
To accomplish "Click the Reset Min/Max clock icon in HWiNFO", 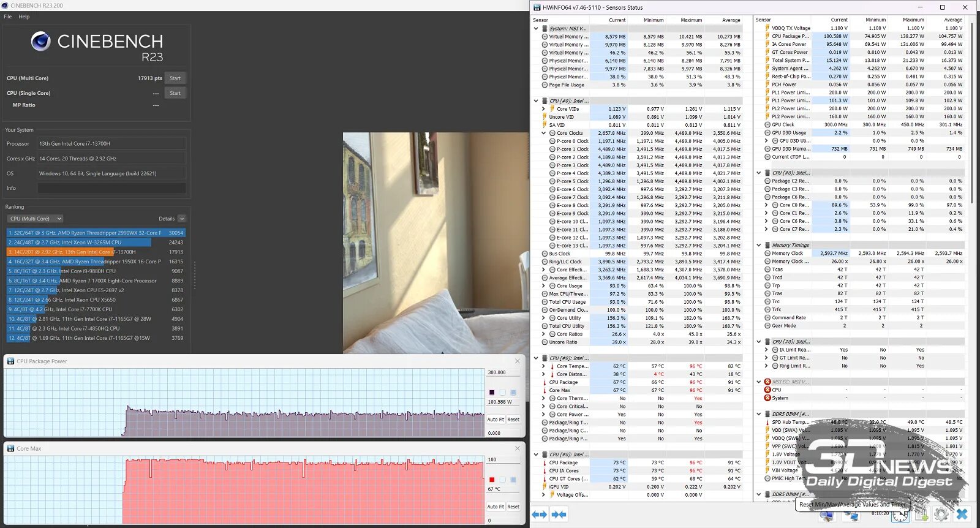I will tap(899, 515).
